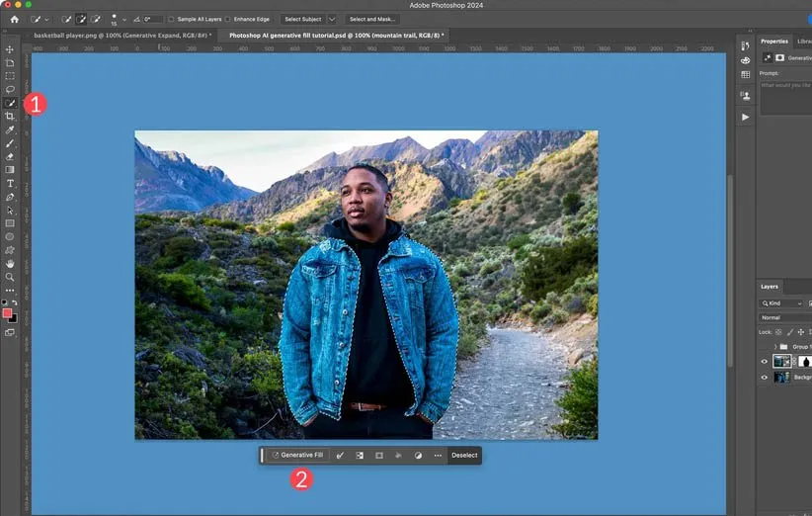This screenshot has height=516, width=812.
Task: Enable the Enhance Edge checkbox
Action: (228, 19)
